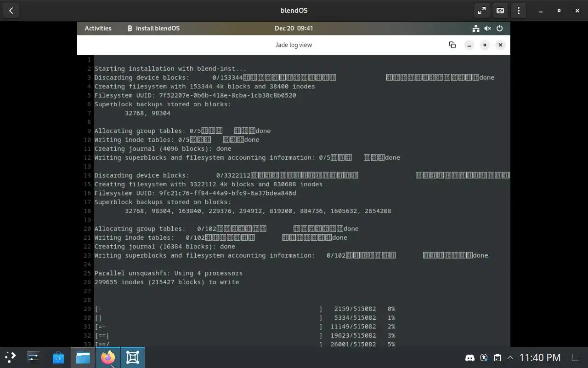
Task: Click the 11:40 PM taskbar clock
Action: pos(540,357)
